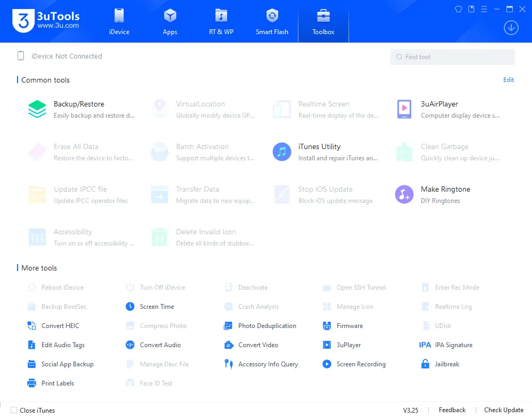
Task: Open the IPA Signature tool
Action: click(453, 345)
